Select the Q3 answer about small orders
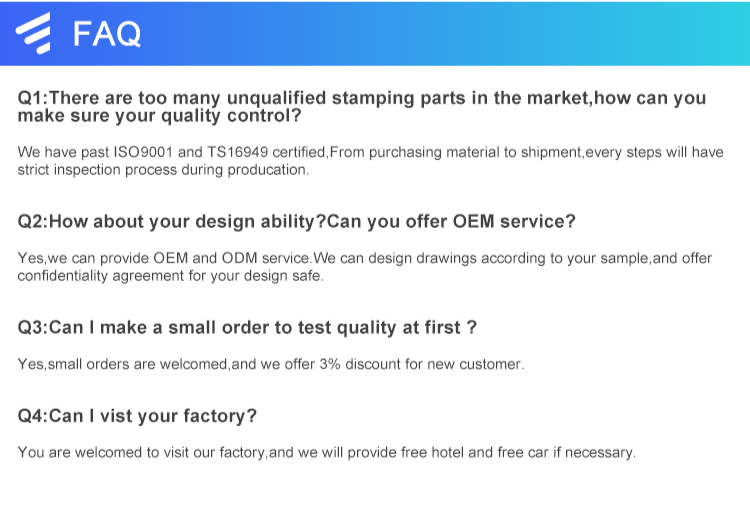The image size is (750, 527). pyautogui.click(x=270, y=364)
